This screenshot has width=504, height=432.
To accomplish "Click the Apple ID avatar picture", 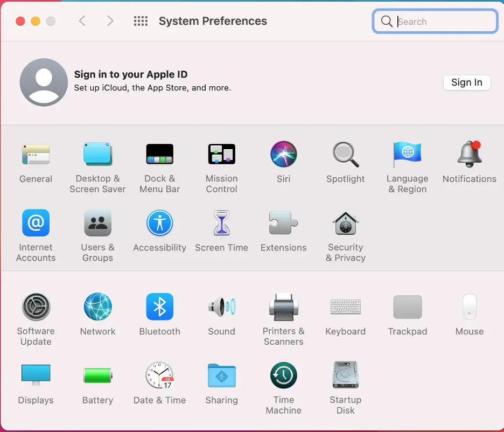I will [x=44, y=82].
